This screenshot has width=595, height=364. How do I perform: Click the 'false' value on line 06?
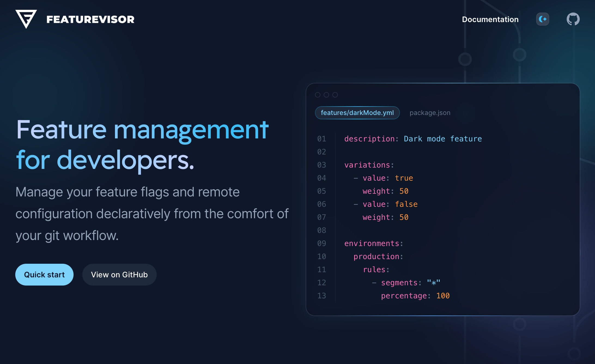(x=406, y=204)
